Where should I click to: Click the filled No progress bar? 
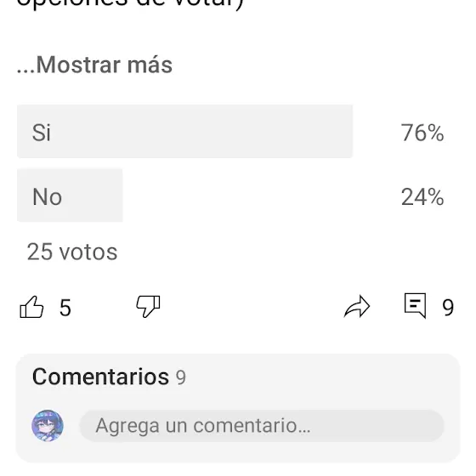click(x=70, y=195)
